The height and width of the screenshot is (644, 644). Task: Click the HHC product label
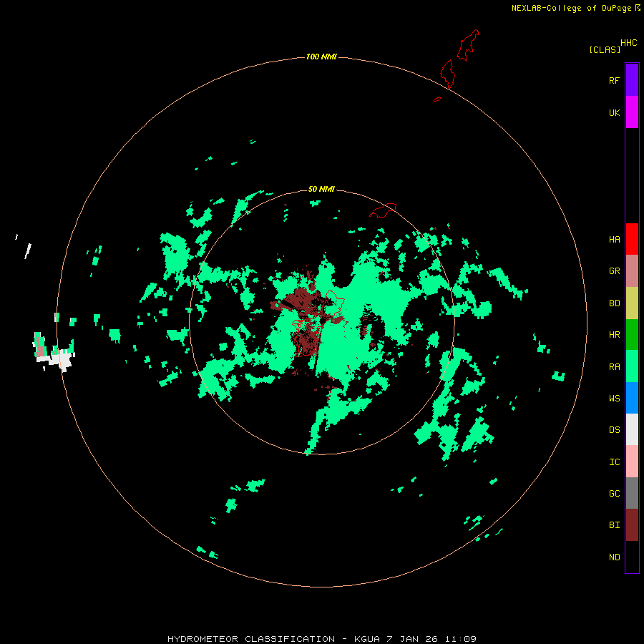pos(629,43)
